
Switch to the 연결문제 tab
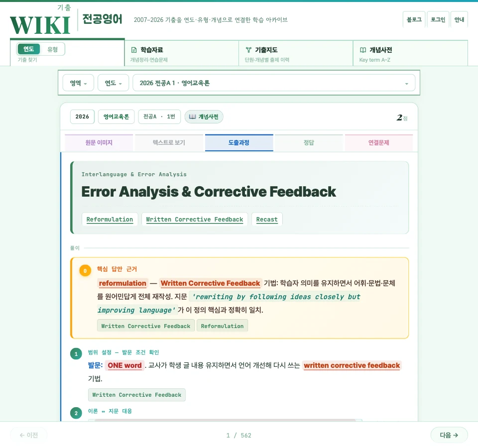click(x=378, y=143)
